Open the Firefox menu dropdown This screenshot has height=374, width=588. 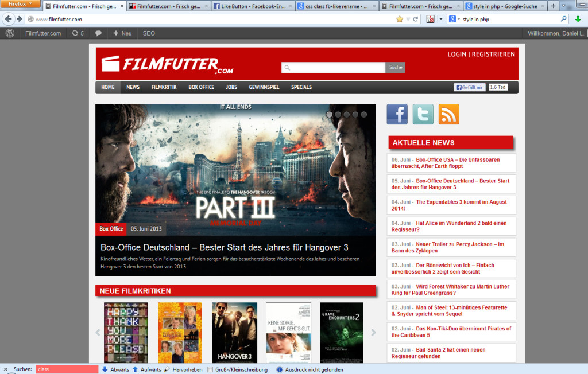(20, 5)
